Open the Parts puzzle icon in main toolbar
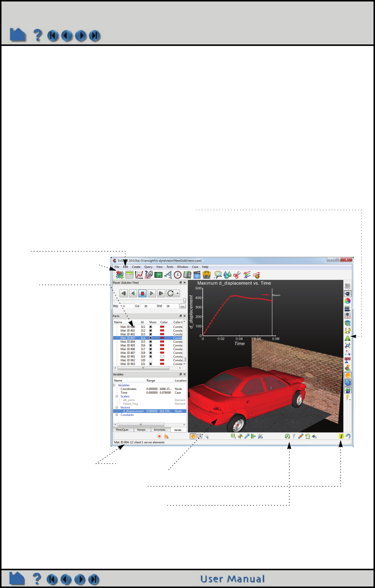The width and height of the screenshot is (375, 588). [120, 275]
